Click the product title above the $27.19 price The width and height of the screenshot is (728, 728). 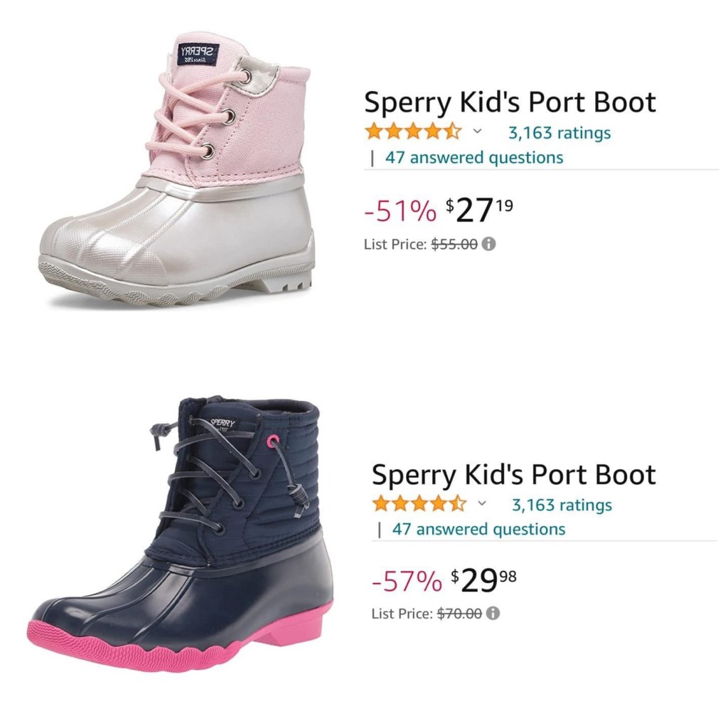point(510,103)
